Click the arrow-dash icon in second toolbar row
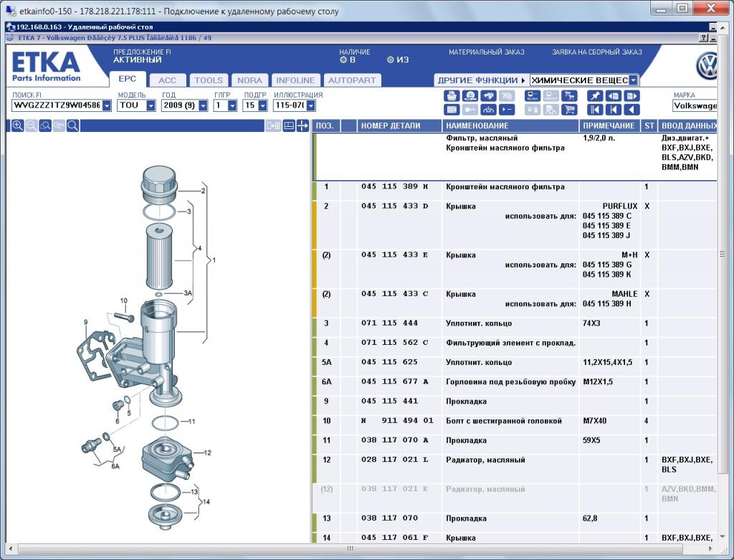The image size is (734, 560). click(507, 110)
